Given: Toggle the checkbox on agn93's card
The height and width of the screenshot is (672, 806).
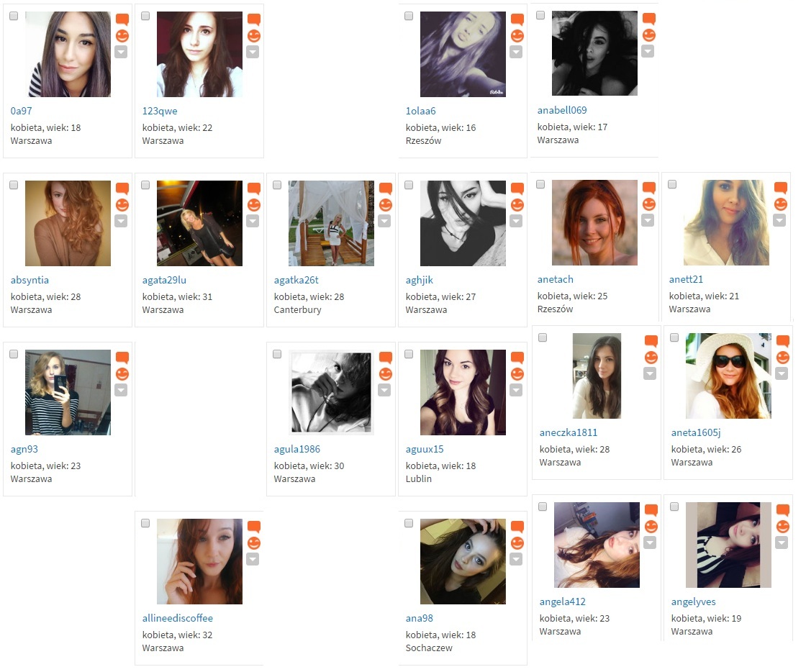Looking at the screenshot, I should 14,354.
